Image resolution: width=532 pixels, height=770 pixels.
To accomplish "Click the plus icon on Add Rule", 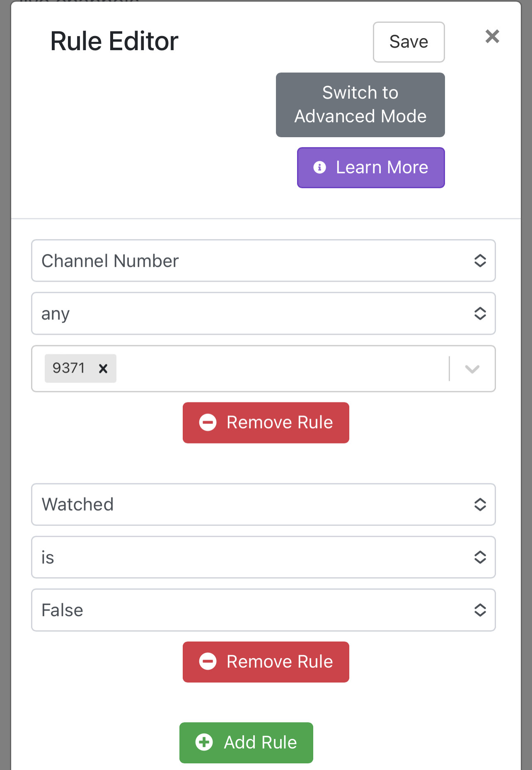I will point(204,742).
